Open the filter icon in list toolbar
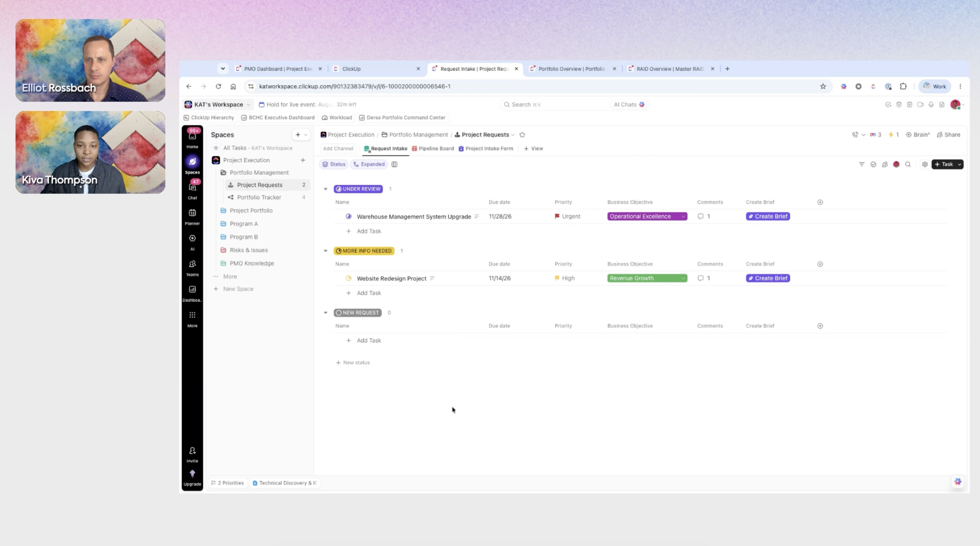The image size is (980, 546). (862, 164)
